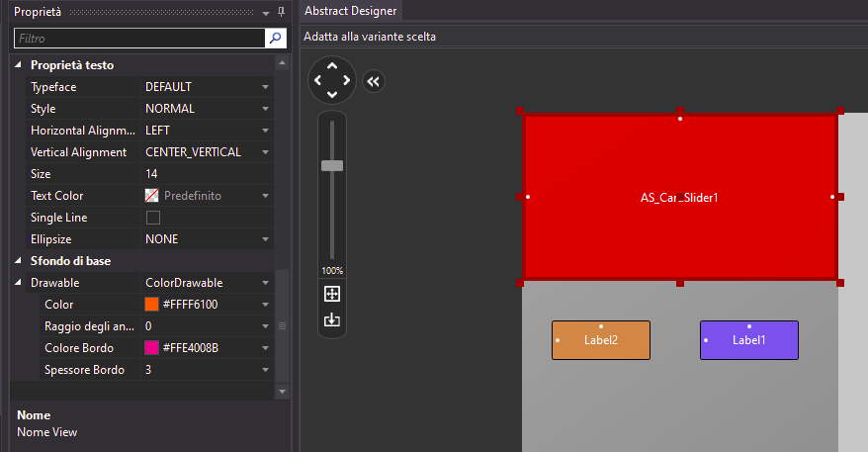
Task: Click the Spessore Bordo value 3
Action: pos(148,370)
